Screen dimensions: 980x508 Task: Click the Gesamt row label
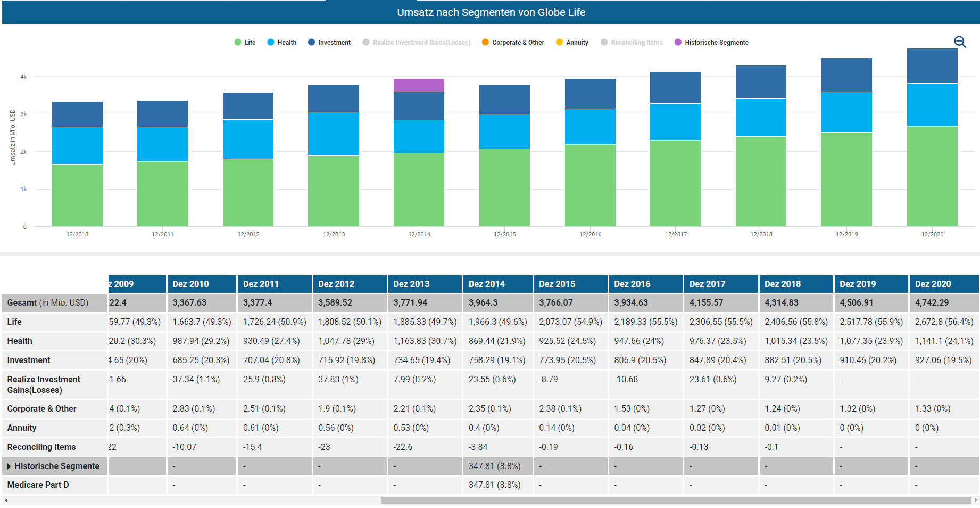(x=48, y=303)
